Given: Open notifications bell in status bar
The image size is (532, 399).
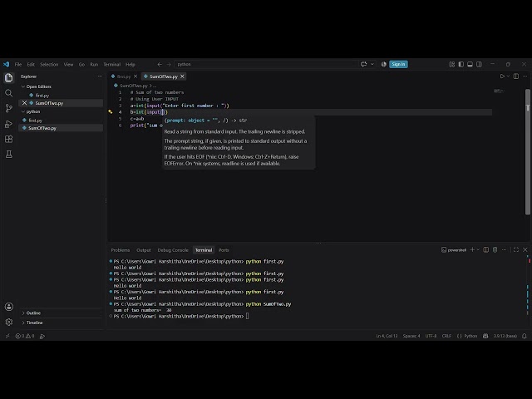Looking at the screenshot, I should point(525,336).
